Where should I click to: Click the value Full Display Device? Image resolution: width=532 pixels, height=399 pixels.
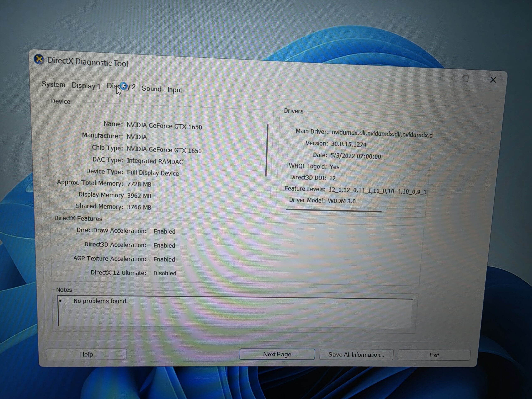point(153,173)
